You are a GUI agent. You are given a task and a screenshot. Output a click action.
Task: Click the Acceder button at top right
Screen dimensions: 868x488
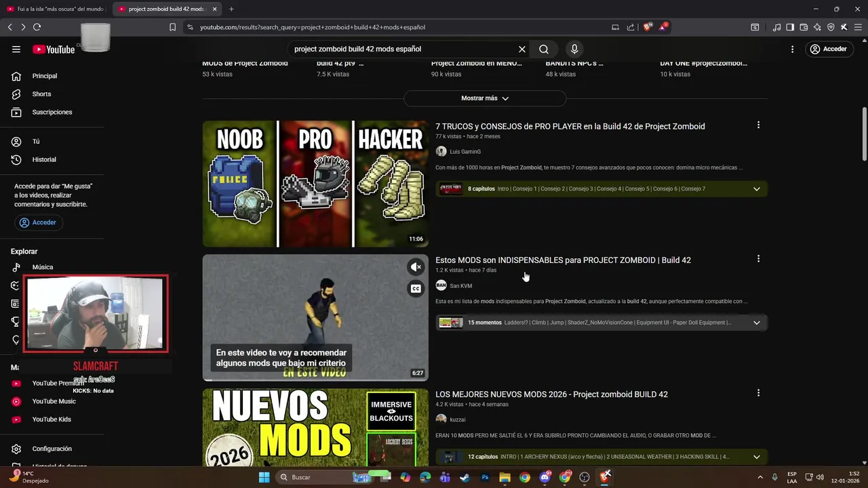[829, 49]
